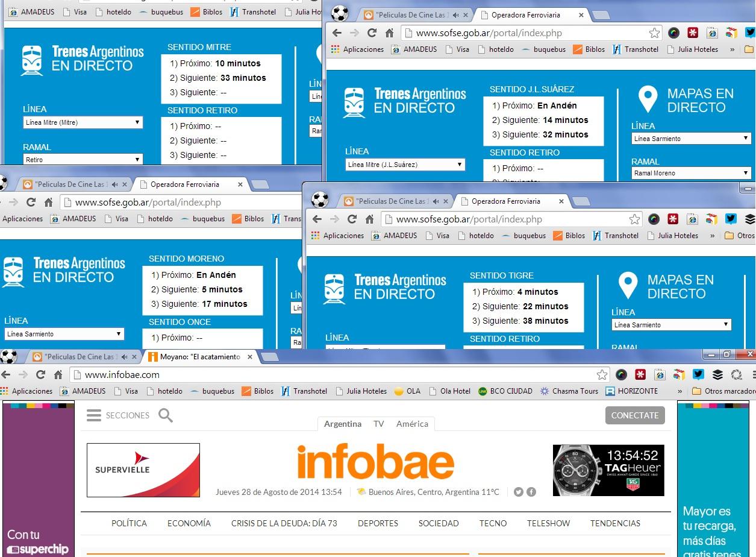The width and height of the screenshot is (756, 557).
Task: Open Biblos bookmark in Tigre window
Action: coord(569,236)
